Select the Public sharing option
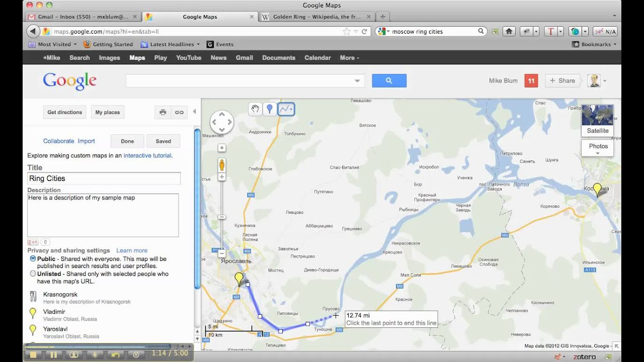 click(x=33, y=258)
